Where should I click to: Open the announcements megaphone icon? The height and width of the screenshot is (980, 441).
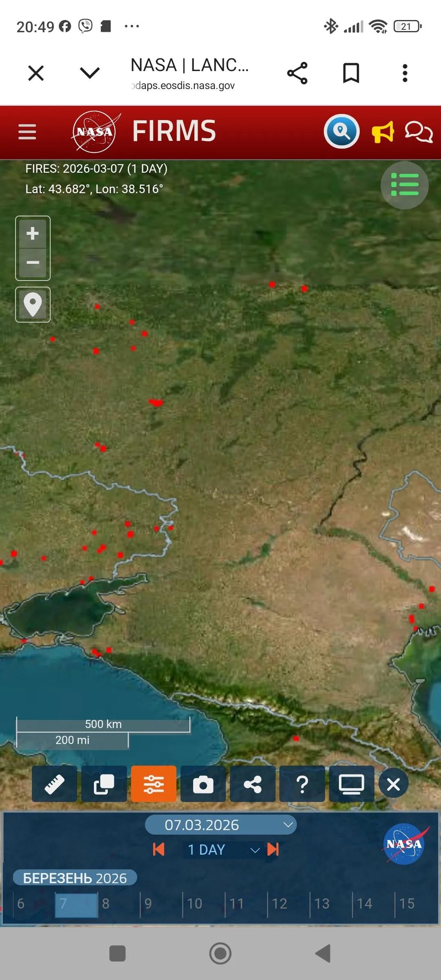tap(383, 132)
